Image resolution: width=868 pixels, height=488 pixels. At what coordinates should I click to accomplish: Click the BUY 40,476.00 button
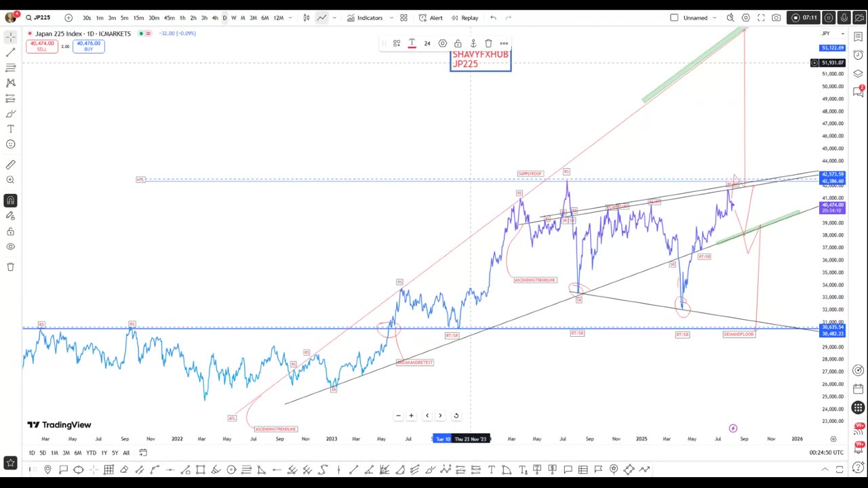point(88,46)
